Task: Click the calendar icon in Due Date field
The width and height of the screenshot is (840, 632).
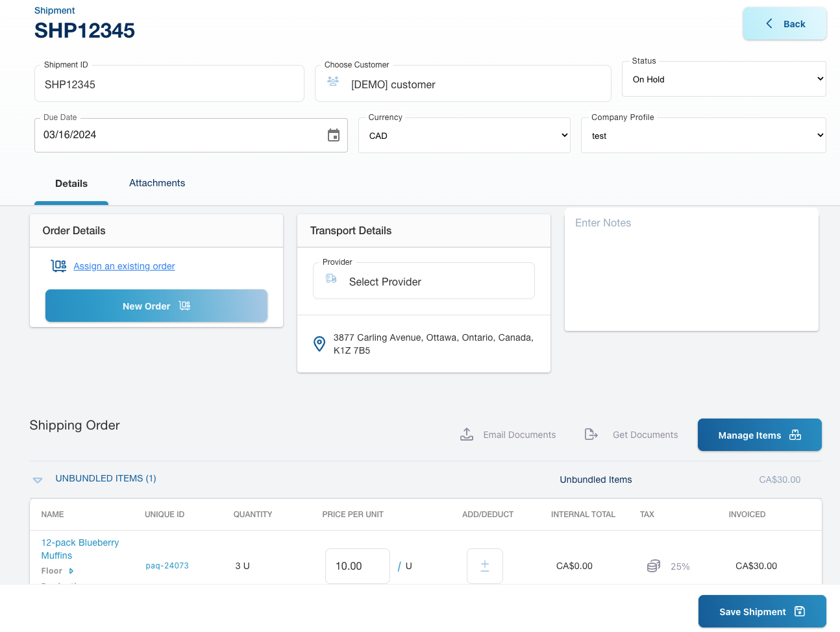Action: coord(334,135)
